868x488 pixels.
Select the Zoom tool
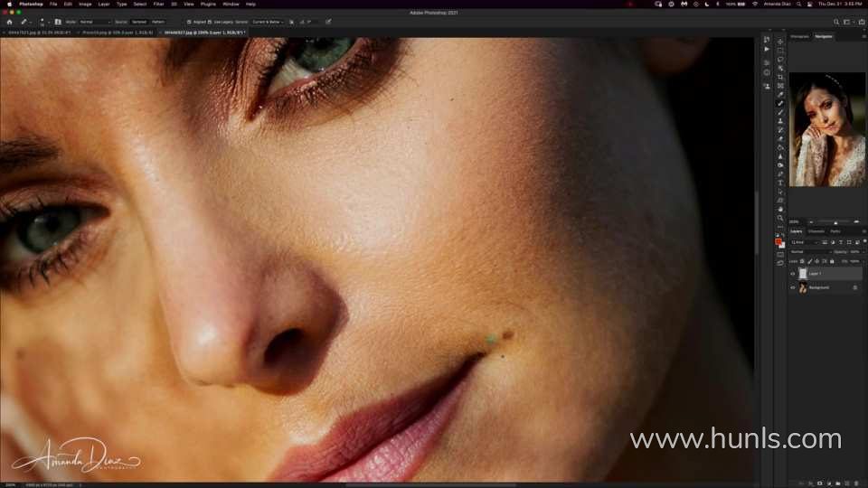tap(780, 218)
